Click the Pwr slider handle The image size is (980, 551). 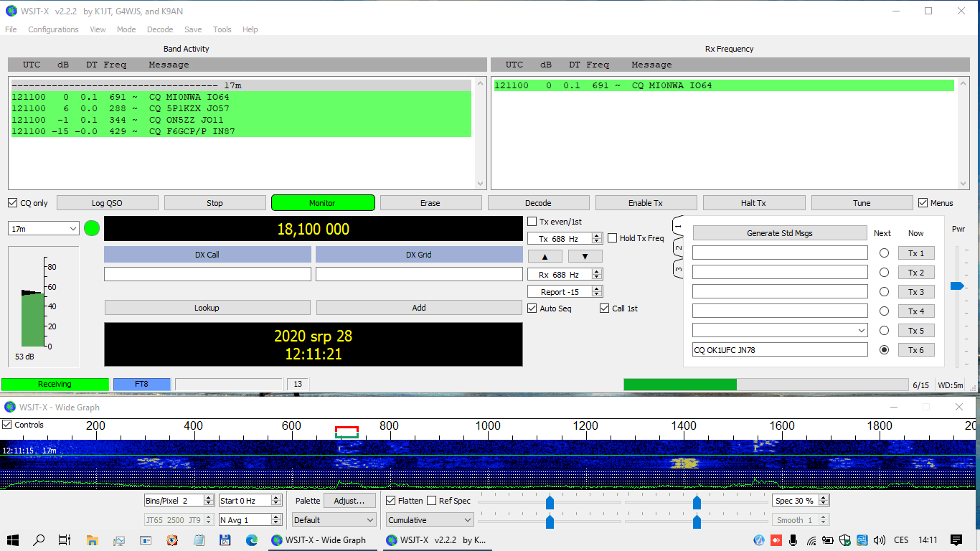tap(957, 286)
